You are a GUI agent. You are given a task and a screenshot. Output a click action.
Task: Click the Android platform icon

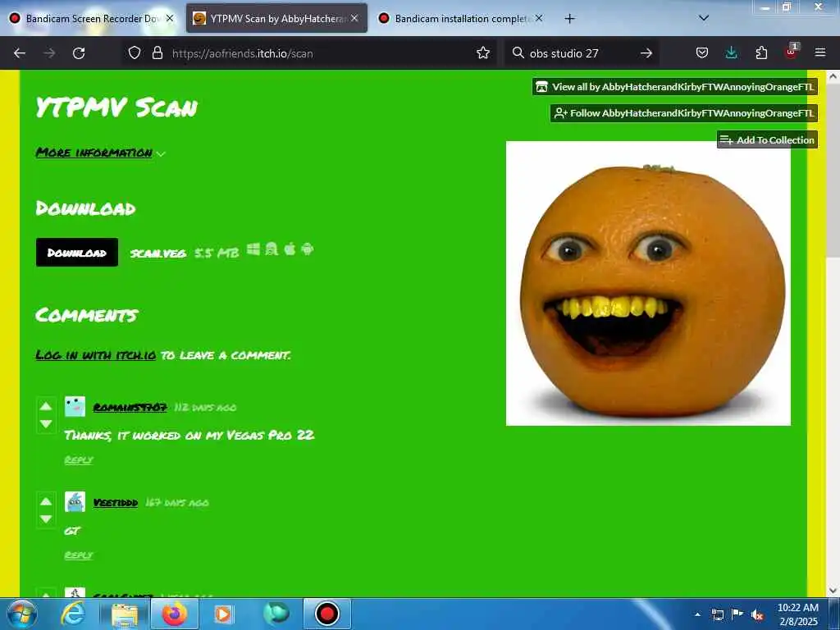click(308, 249)
